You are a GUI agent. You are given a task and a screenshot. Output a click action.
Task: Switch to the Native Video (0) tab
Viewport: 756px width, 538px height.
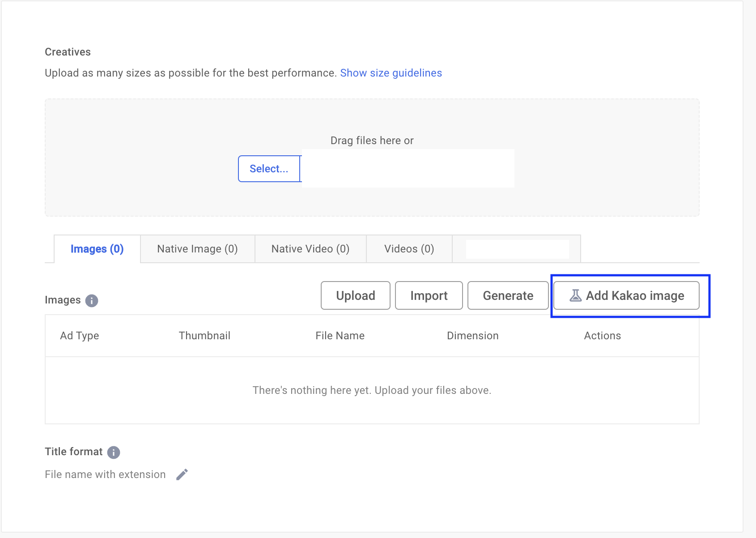(x=310, y=249)
